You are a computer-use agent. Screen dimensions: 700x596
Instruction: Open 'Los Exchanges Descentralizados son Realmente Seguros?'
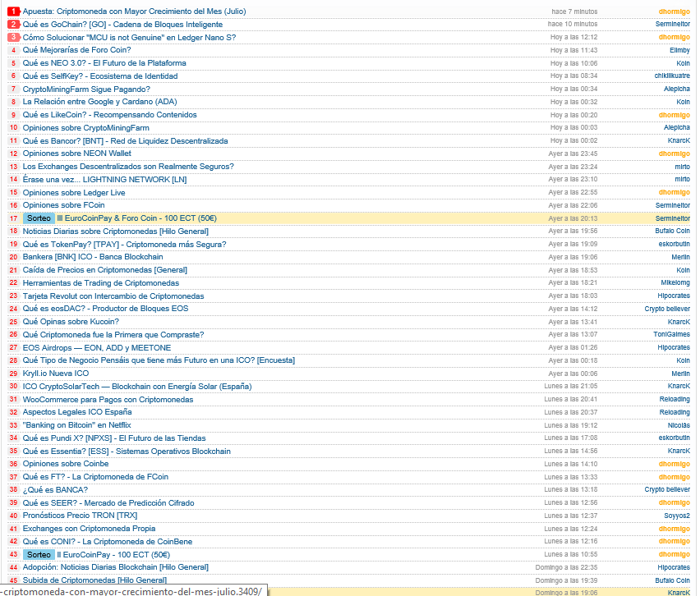(x=128, y=167)
